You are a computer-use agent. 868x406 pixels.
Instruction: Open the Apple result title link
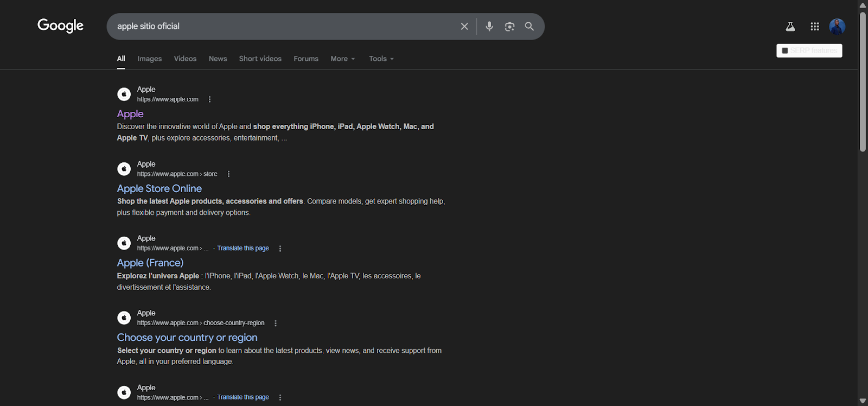pyautogui.click(x=130, y=113)
